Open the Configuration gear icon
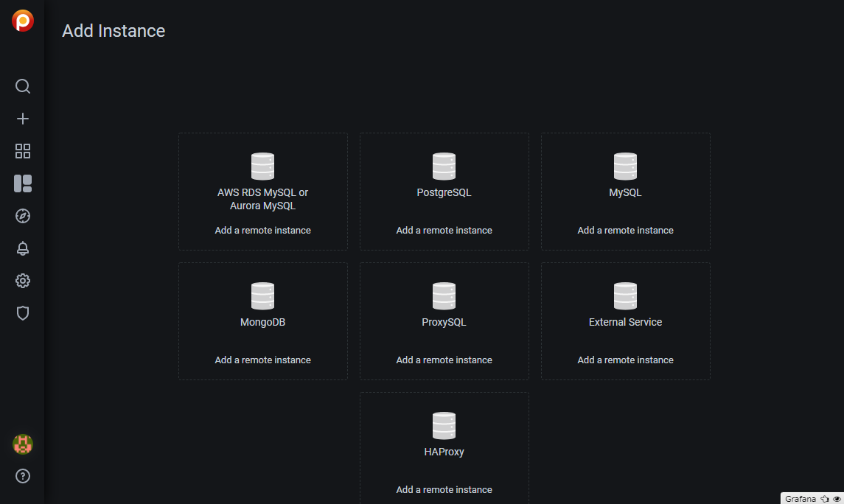Viewport: 844px width, 504px height. [x=23, y=281]
